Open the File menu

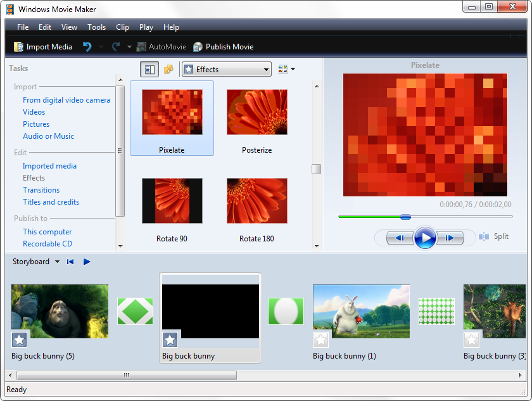(23, 27)
